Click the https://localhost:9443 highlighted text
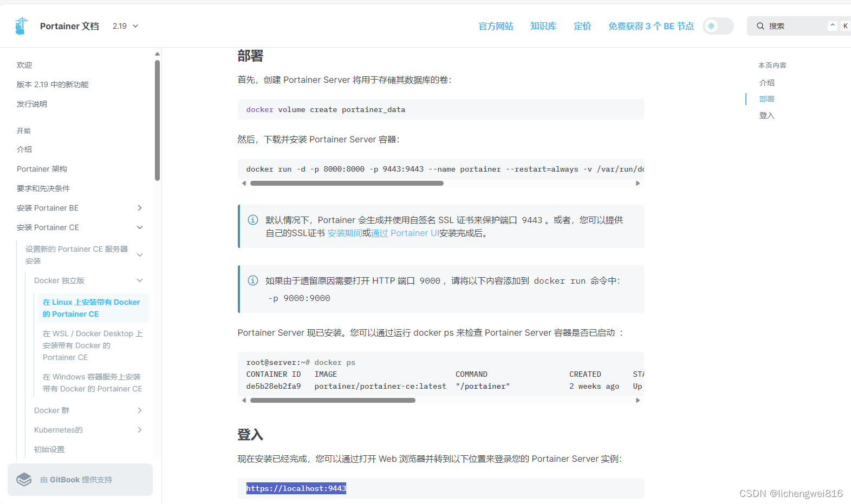The width and height of the screenshot is (851, 504). click(x=296, y=488)
